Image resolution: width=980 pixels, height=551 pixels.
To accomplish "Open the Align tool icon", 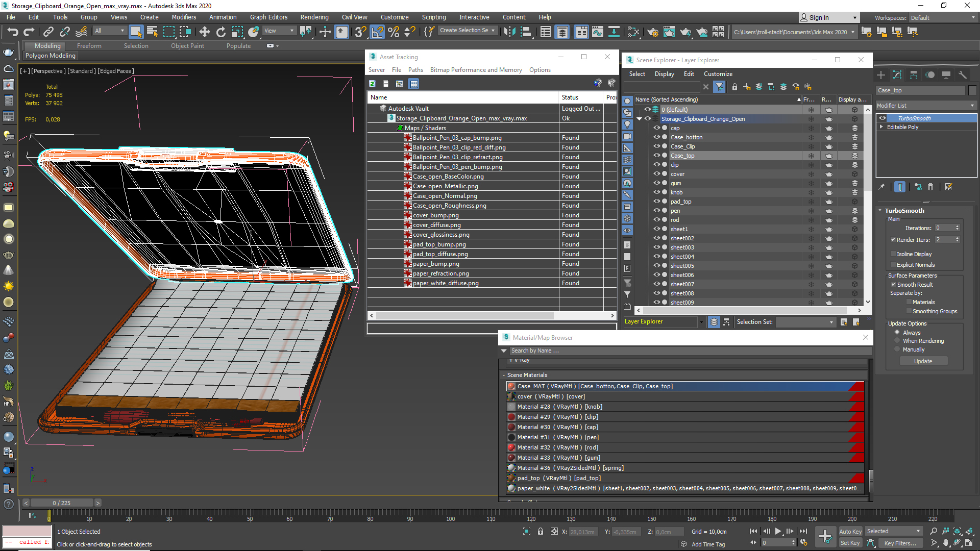I will [x=526, y=32].
